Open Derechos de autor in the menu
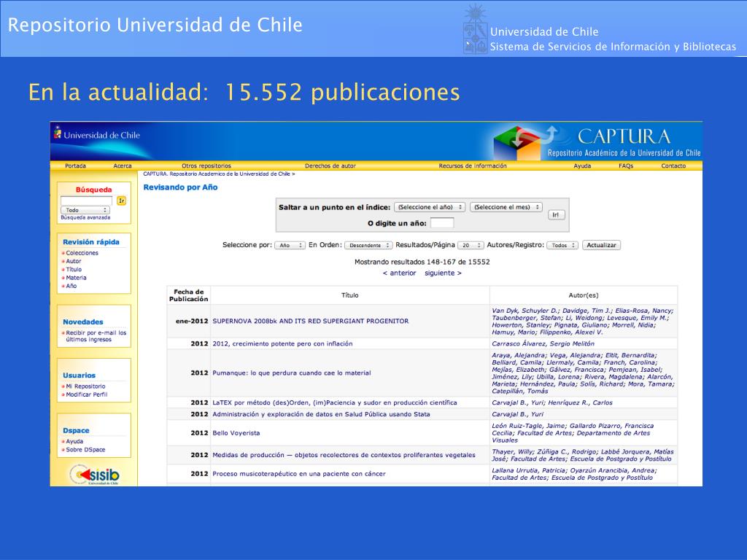747x560 pixels. coord(330,166)
